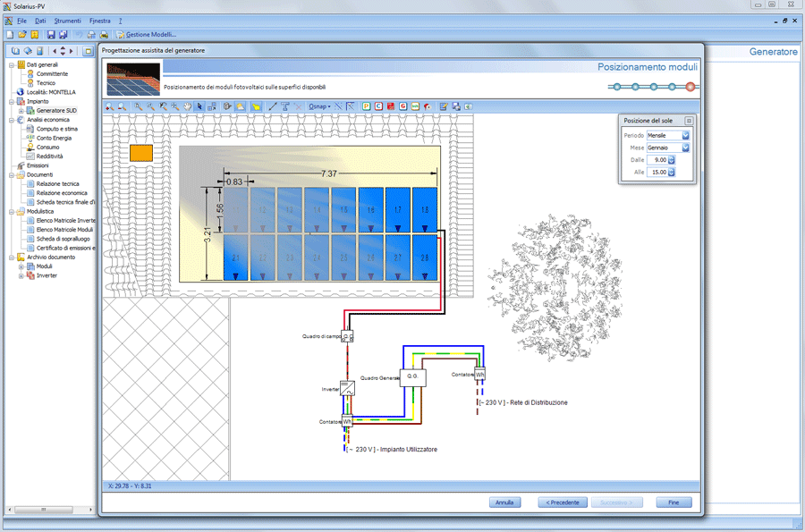The height and width of the screenshot is (532, 805).
Task: Activate the arrow selection pointer tool
Action: [199, 106]
